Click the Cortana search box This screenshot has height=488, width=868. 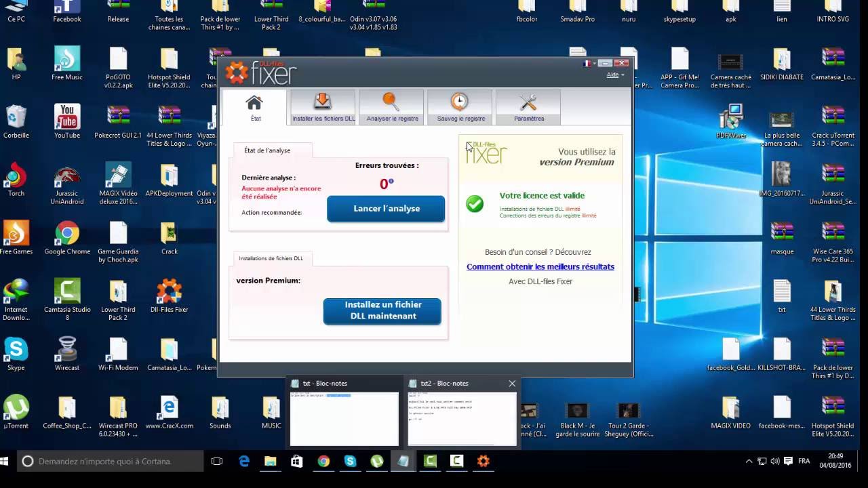[111, 461]
